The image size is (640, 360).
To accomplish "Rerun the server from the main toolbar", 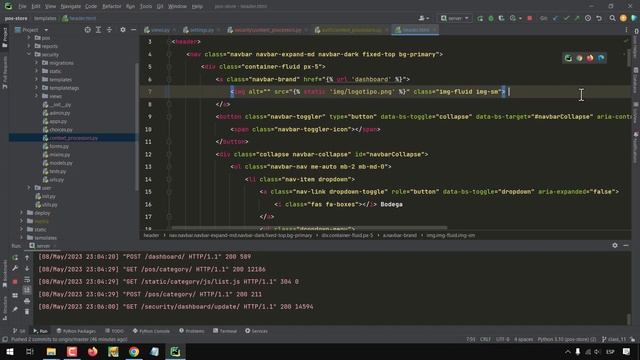I will 480,18.
